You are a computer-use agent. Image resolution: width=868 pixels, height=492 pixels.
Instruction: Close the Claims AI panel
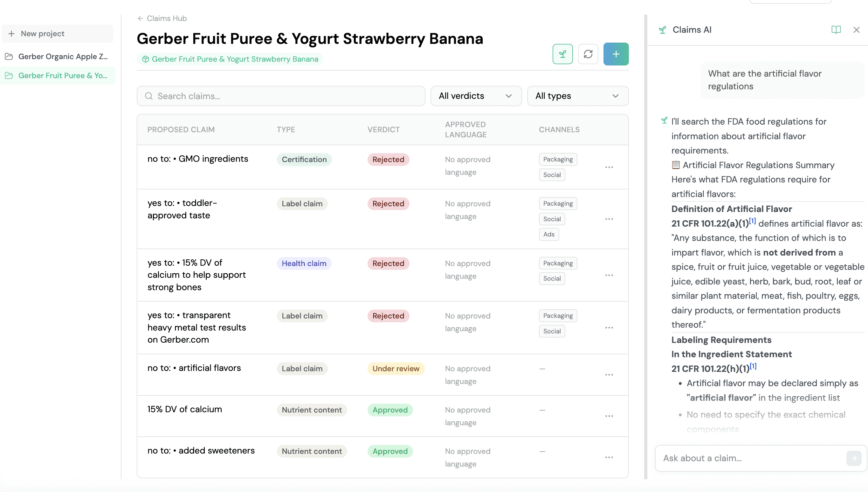(856, 30)
